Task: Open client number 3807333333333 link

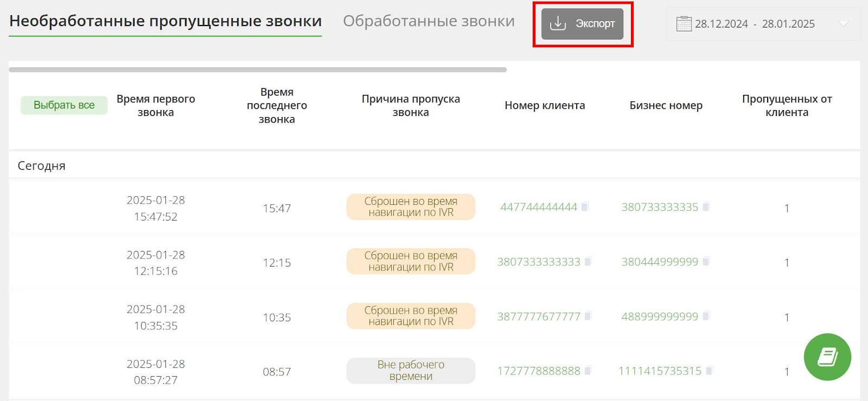Action: [539, 262]
